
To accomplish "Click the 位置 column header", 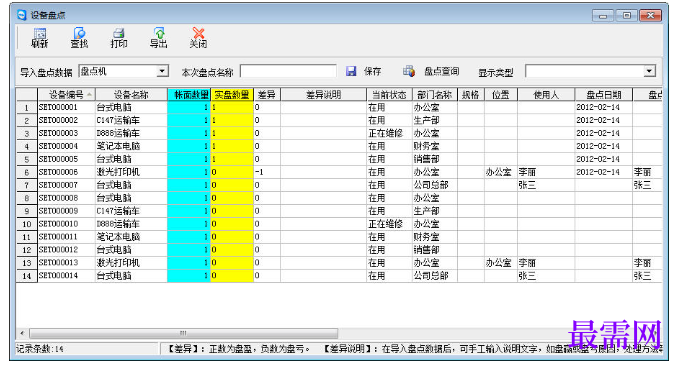I will (x=500, y=95).
